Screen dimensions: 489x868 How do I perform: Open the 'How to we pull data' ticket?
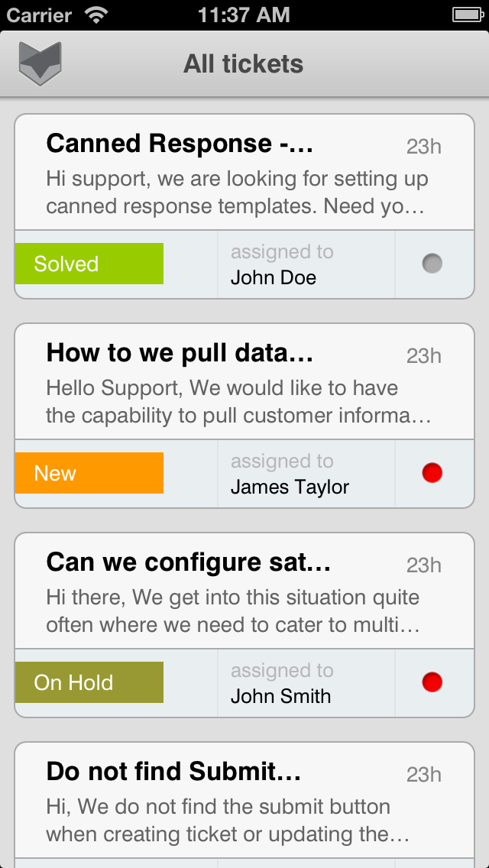click(180, 353)
